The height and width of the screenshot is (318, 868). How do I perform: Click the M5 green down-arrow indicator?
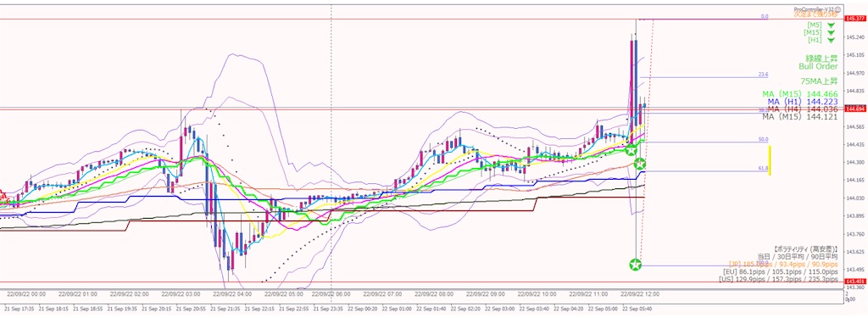[x=831, y=25]
